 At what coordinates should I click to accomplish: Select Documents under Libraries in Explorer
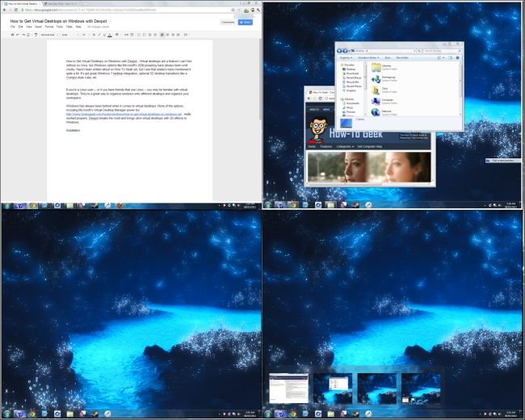351,103
